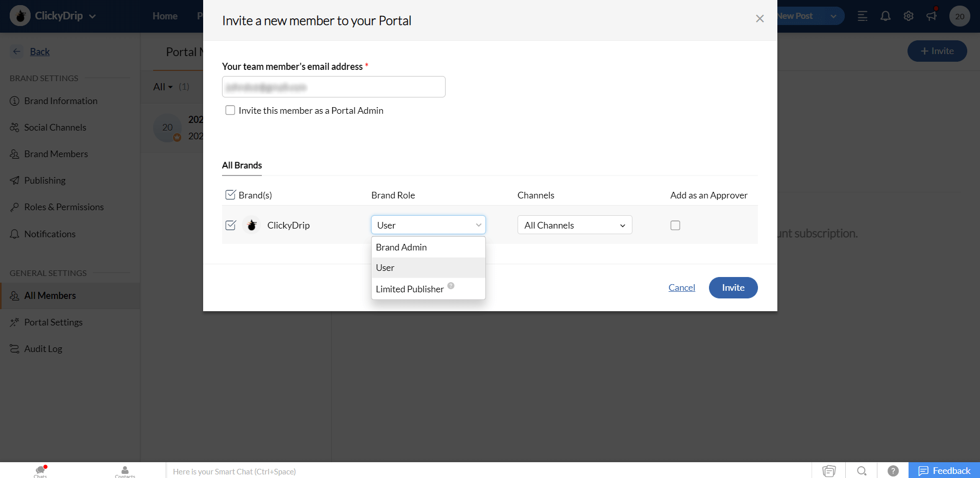Open Publishing settings
The height and width of the screenshot is (478, 980).
tap(45, 181)
